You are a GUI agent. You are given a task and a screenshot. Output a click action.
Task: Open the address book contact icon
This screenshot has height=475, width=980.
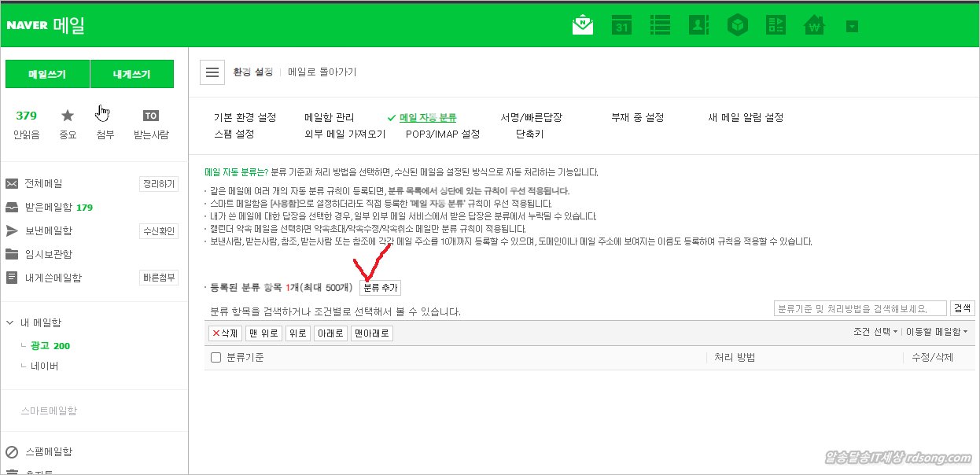698,25
